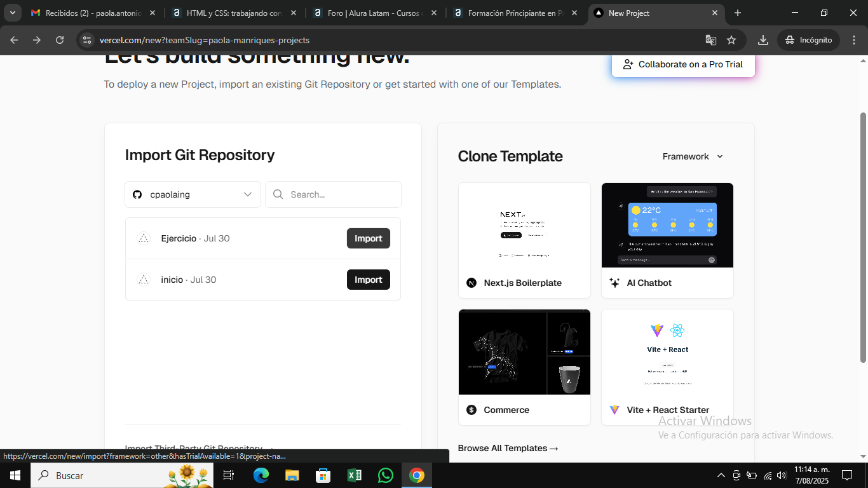Open the Windows Start menu
The height and width of the screenshot is (488, 868).
(15, 475)
